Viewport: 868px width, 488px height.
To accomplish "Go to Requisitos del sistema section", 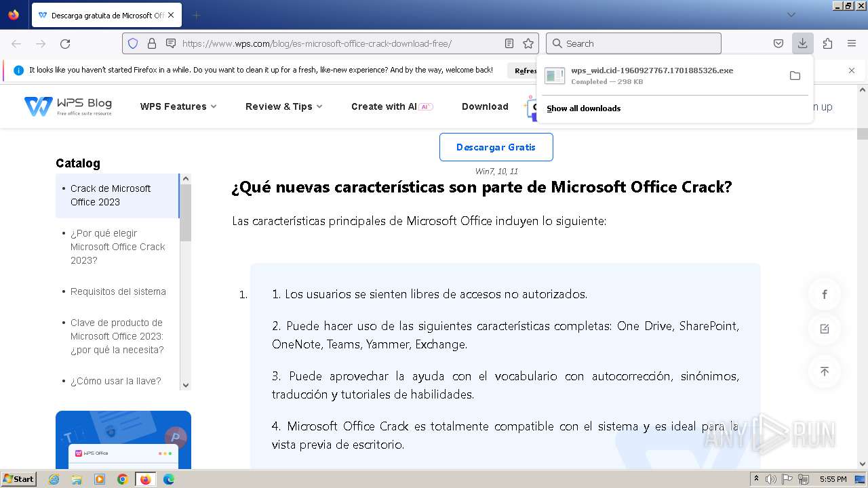I will click(x=118, y=291).
